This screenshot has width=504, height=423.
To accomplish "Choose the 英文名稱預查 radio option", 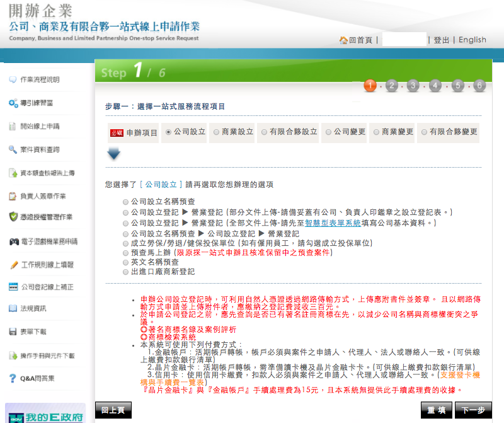I will tap(126, 262).
